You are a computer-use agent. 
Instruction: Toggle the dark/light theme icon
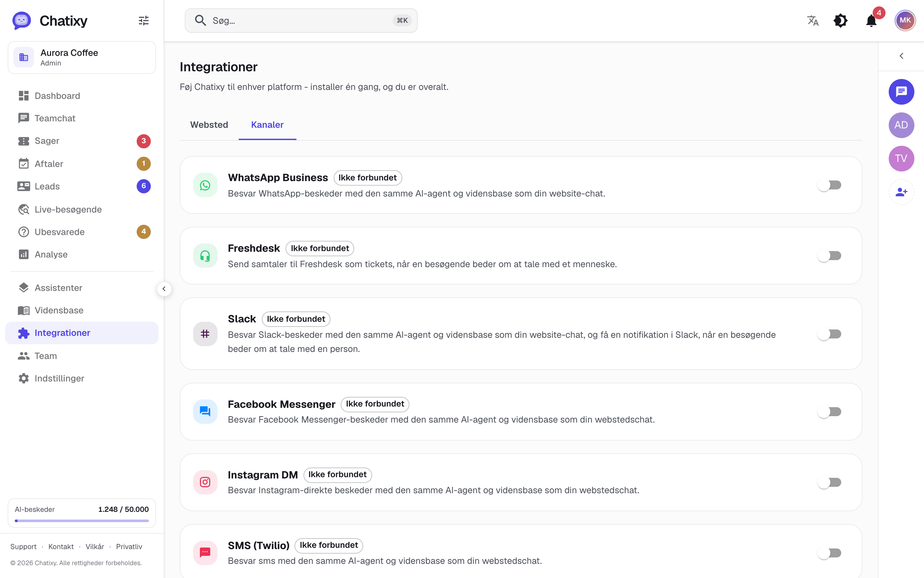[x=840, y=21]
